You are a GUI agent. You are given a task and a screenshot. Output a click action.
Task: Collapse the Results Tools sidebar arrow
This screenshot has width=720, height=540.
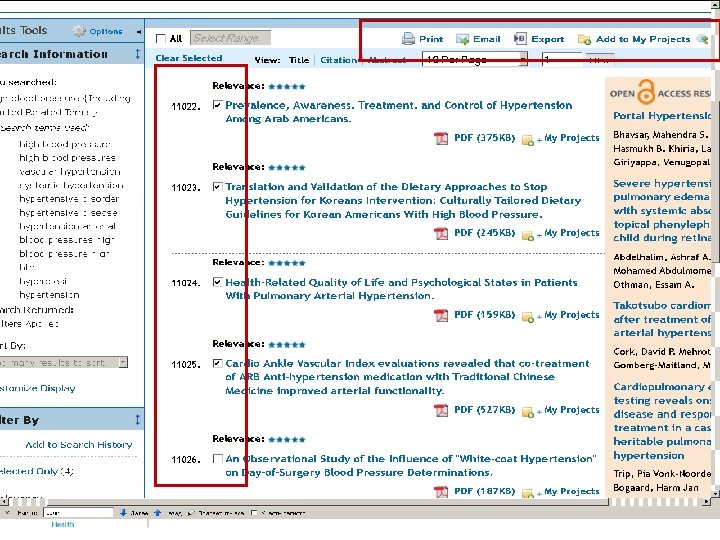pyautogui.click(x=139, y=32)
